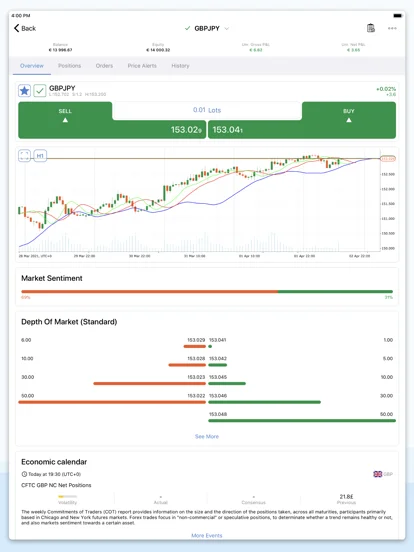Open the three-dot more options menu

[x=392, y=28]
